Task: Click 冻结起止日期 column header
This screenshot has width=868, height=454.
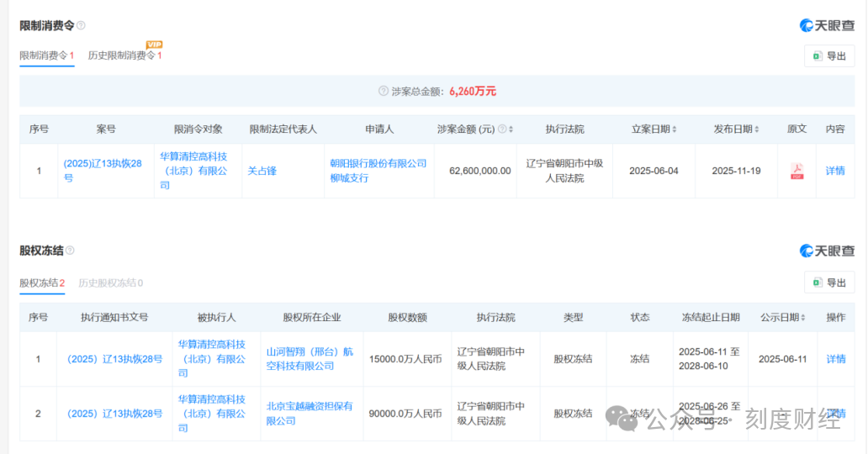Action: [x=711, y=317]
